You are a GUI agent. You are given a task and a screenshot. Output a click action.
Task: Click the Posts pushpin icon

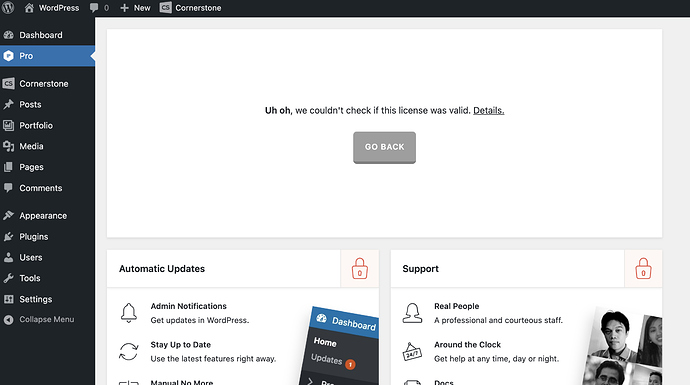pyautogui.click(x=8, y=104)
